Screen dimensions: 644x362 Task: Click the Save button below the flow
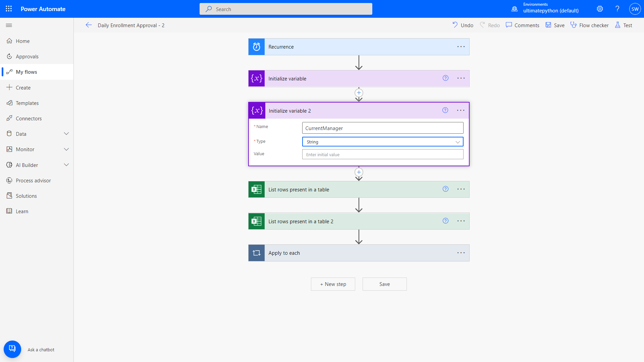pyautogui.click(x=385, y=284)
